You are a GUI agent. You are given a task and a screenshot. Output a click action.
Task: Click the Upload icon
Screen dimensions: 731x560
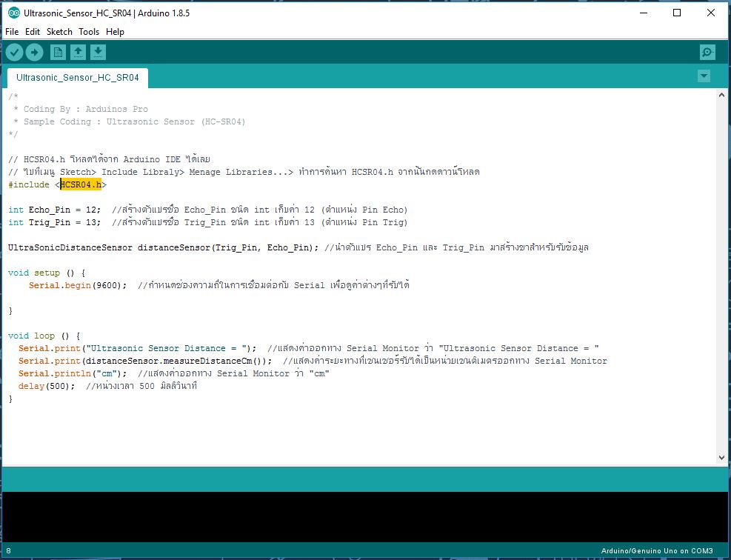(x=34, y=52)
